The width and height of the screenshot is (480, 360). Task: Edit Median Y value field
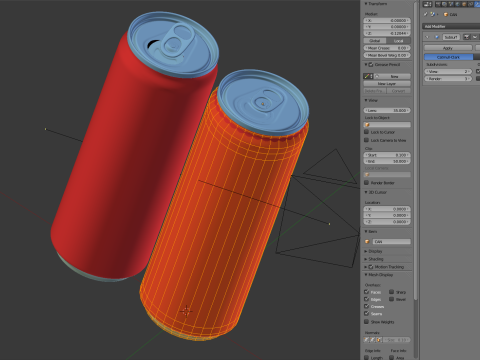click(x=387, y=27)
